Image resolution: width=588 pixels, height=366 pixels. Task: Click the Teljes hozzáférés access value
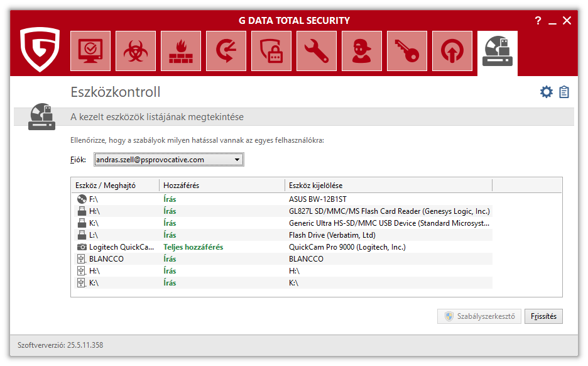tap(193, 247)
